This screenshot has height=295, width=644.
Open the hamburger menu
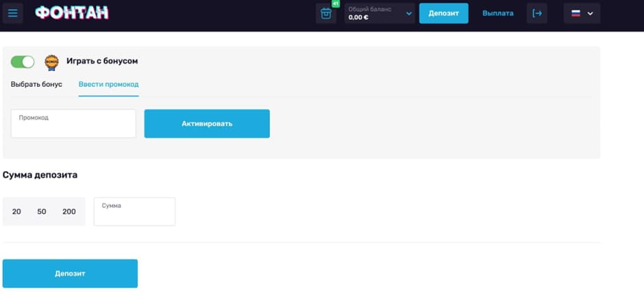13,13
